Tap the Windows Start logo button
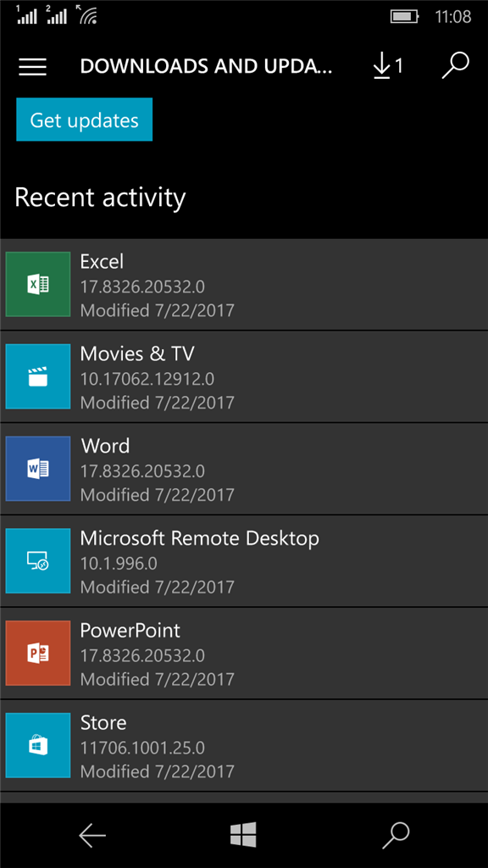Image resolution: width=488 pixels, height=868 pixels. coord(243,834)
